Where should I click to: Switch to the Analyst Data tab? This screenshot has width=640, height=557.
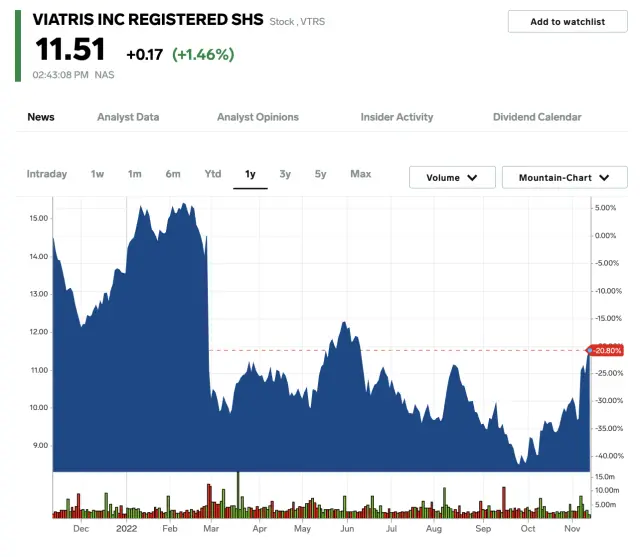coord(128,117)
